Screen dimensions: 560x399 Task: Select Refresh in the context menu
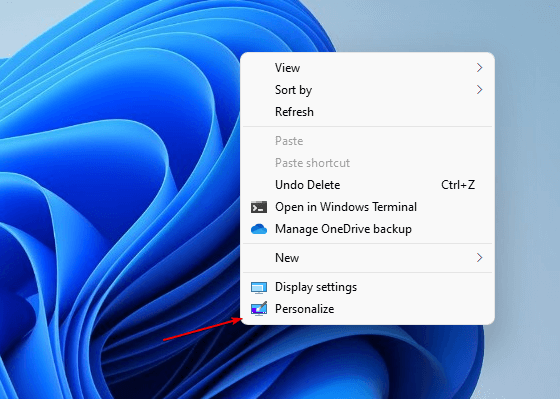pyautogui.click(x=367, y=112)
